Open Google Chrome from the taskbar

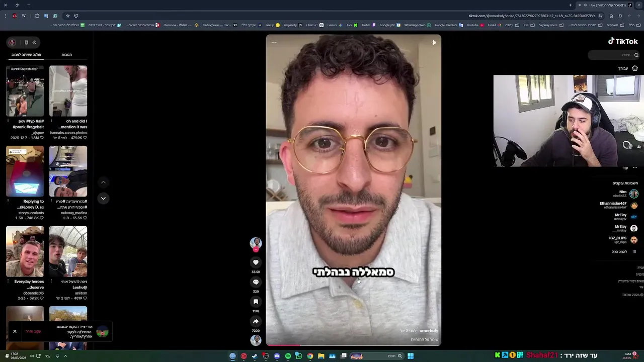[x=310, y=356]
